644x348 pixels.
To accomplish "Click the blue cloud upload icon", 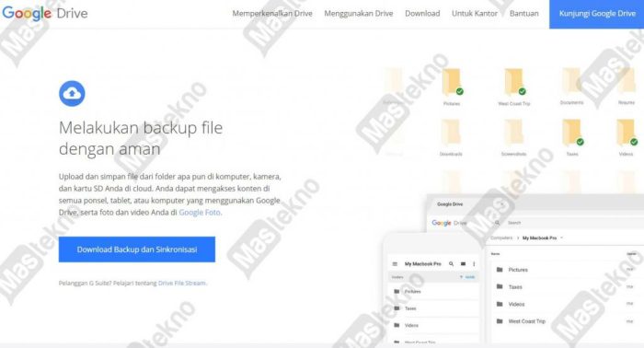I will [72, 93].
